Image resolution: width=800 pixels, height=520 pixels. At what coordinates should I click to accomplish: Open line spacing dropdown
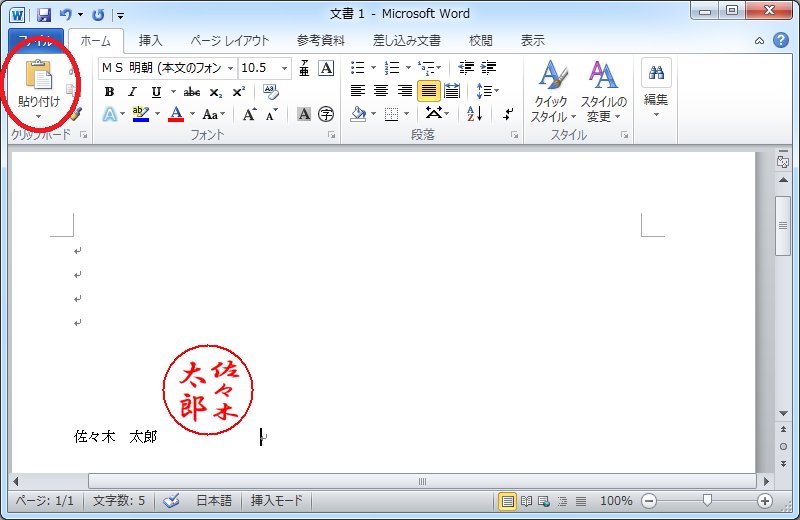487,91
